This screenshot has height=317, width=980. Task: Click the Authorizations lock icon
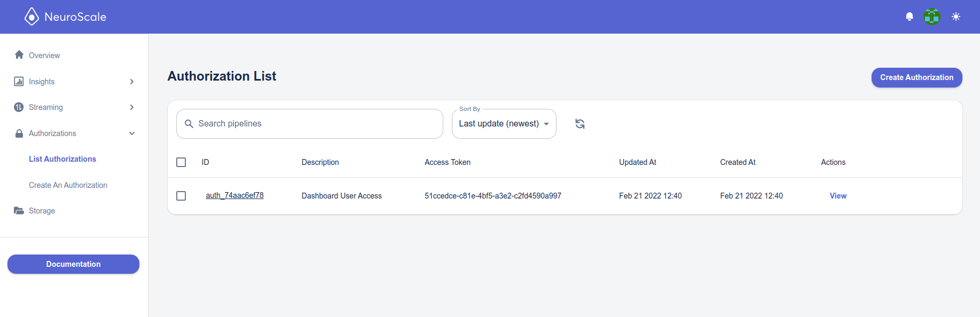click(x=19, y=133)
